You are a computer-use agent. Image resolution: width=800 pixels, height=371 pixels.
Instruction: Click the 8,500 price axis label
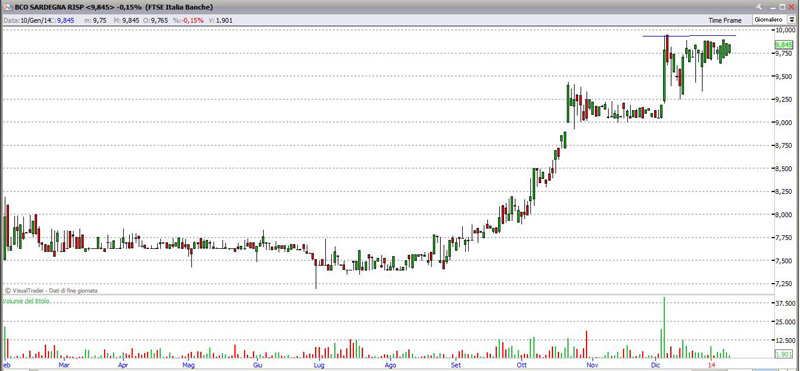(x=784, y=169)
